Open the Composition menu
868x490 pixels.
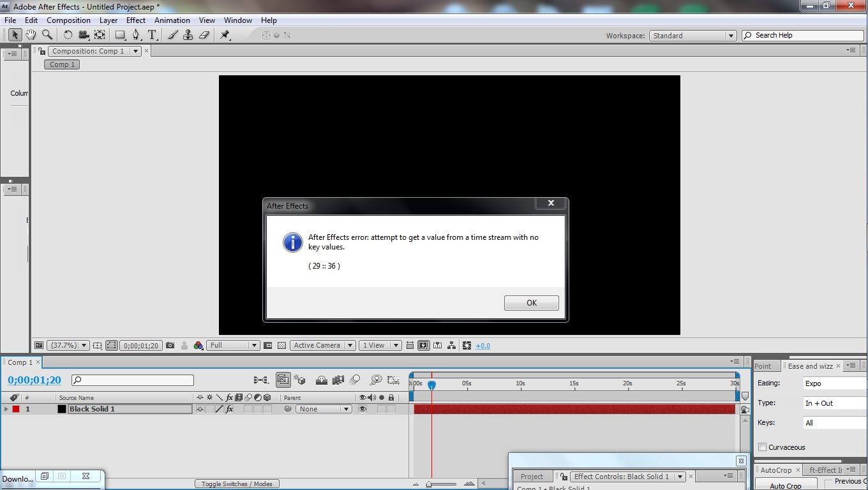[68, 20]
